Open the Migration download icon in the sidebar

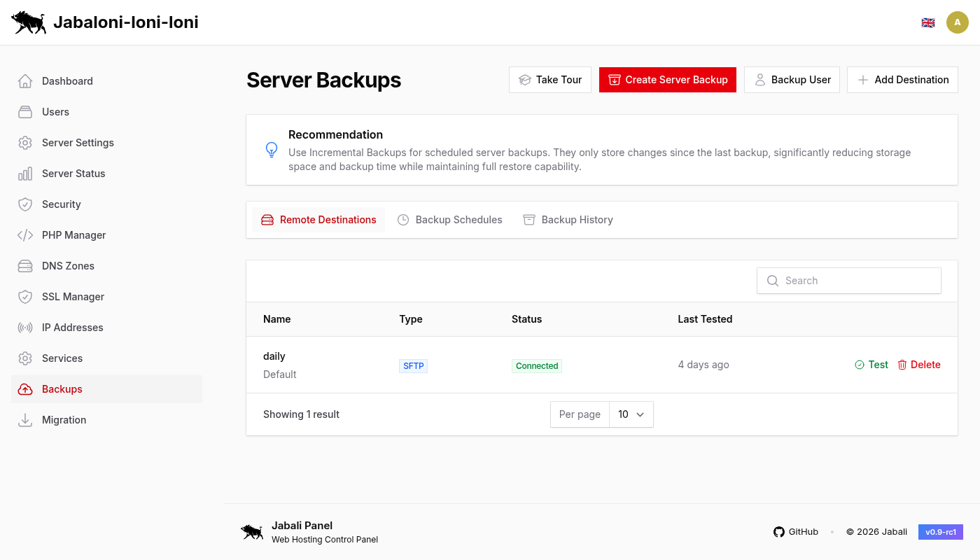coord(24,419)
